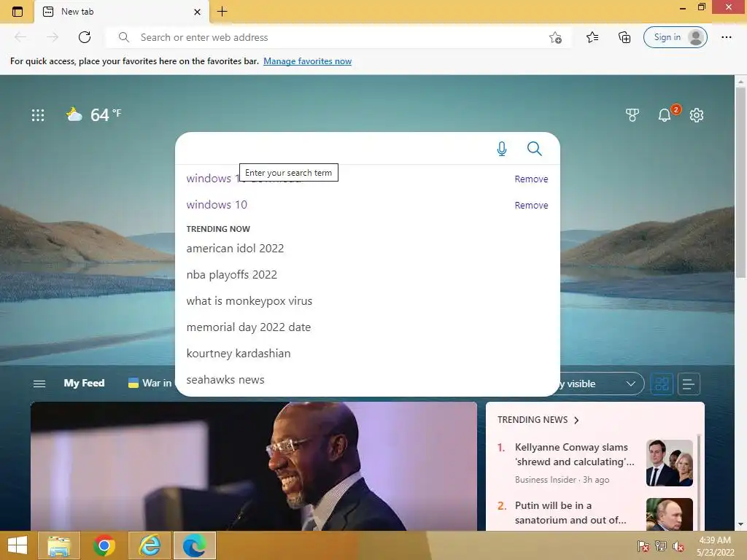Go back with the browser back arrow
This screenshot has height=560, width=747.
click(x=20, y=37)
